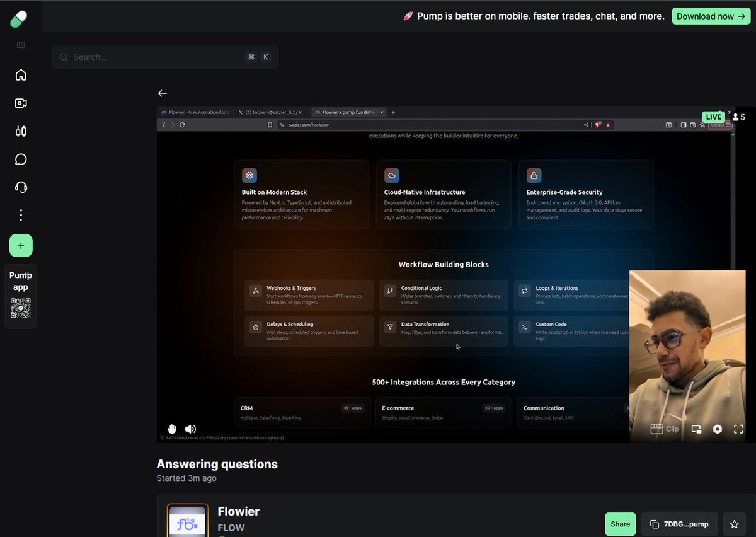Click the Flowier coin name
This screenshot has width=756, height=537.
239,511
